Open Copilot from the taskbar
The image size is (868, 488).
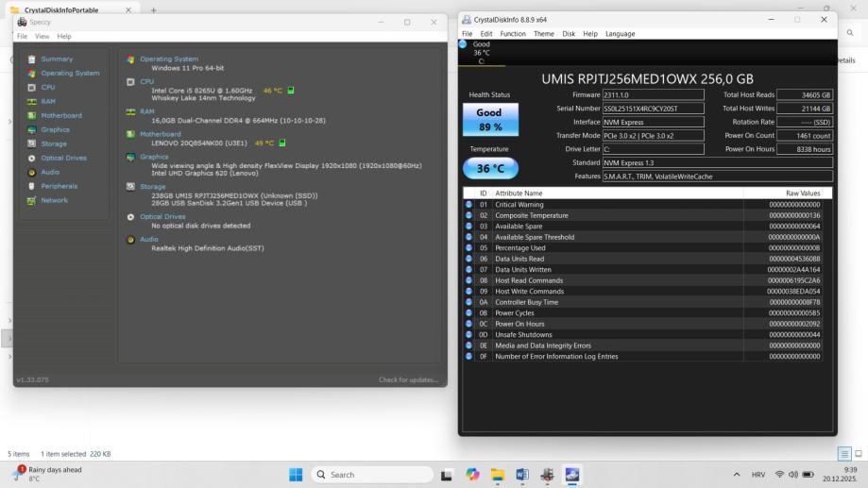tap(472, 475)
